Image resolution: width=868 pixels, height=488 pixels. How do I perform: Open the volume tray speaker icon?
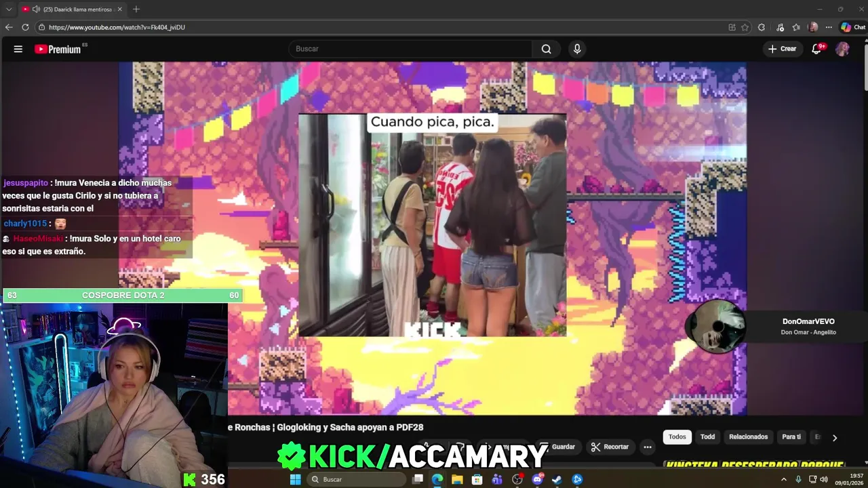coord(823,479)
